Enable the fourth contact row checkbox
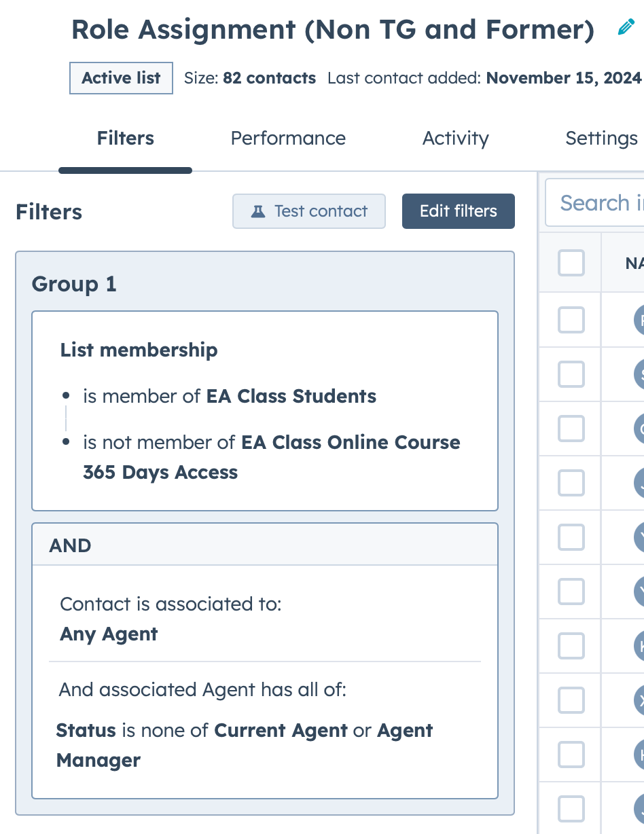Image resolution: width=644 pixels, height=834 pixels. click(571, 483)
